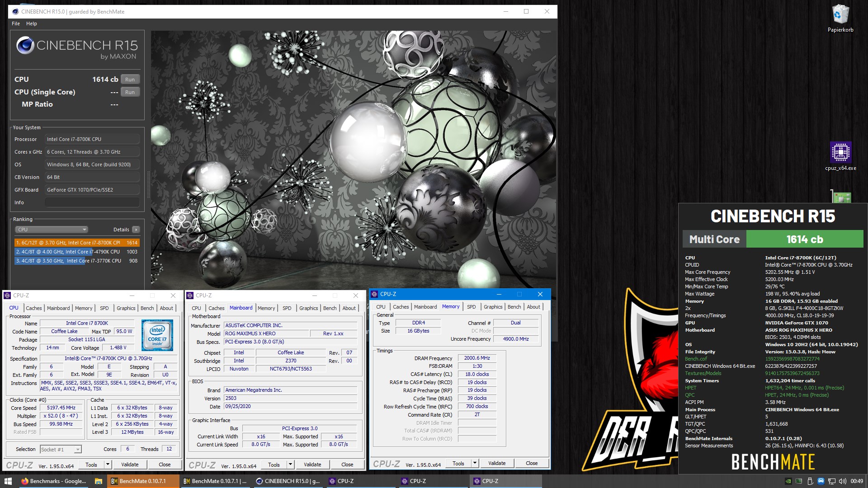
Task: Open Memory tab in middle CPU-Z window
Action: click(x=266, y=308)
